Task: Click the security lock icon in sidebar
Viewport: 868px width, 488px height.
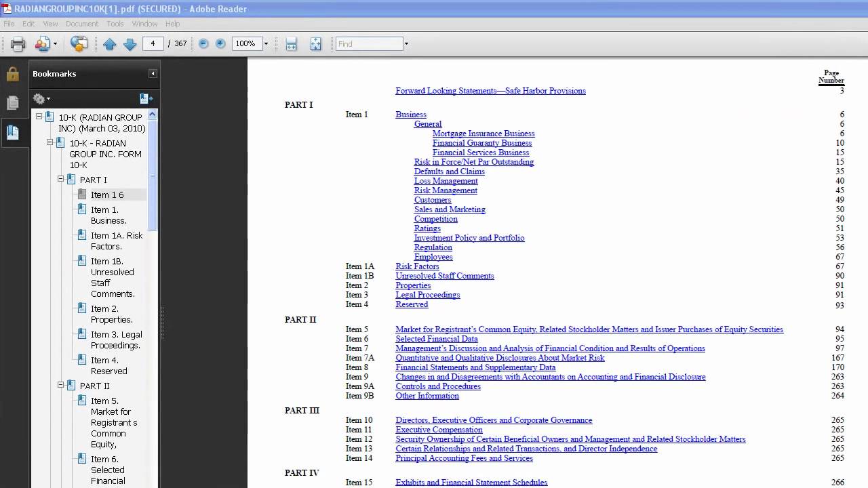Action: [12, 75]
